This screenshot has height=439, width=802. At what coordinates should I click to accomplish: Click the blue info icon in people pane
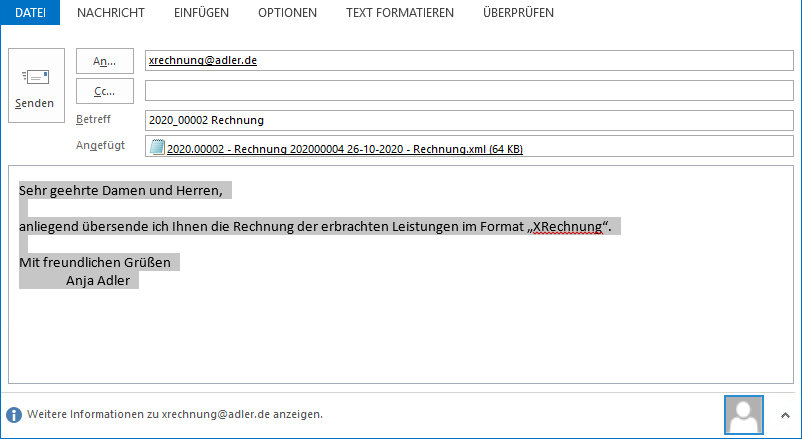click(14, 414)
